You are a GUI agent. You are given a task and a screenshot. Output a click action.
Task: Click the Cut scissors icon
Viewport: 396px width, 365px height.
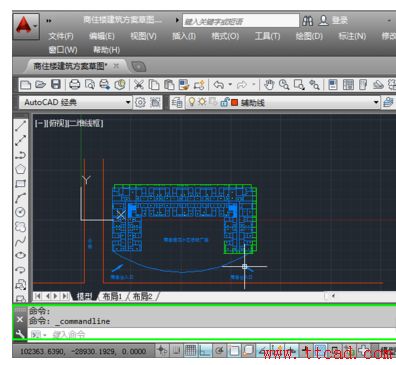139,85
